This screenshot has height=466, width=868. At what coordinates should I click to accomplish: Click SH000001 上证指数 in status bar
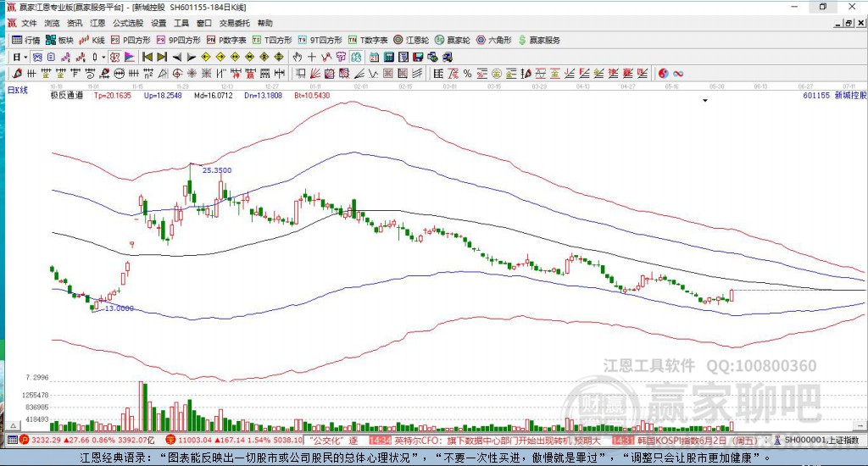click(821, 441)
